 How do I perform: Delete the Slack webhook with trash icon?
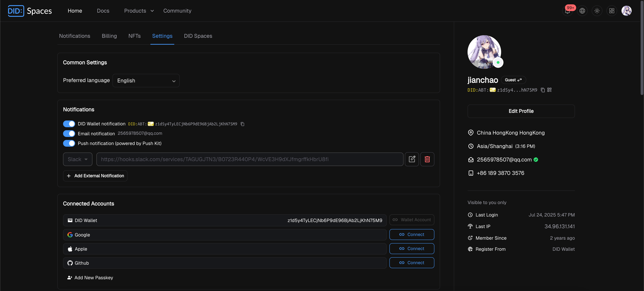[427, 159]
